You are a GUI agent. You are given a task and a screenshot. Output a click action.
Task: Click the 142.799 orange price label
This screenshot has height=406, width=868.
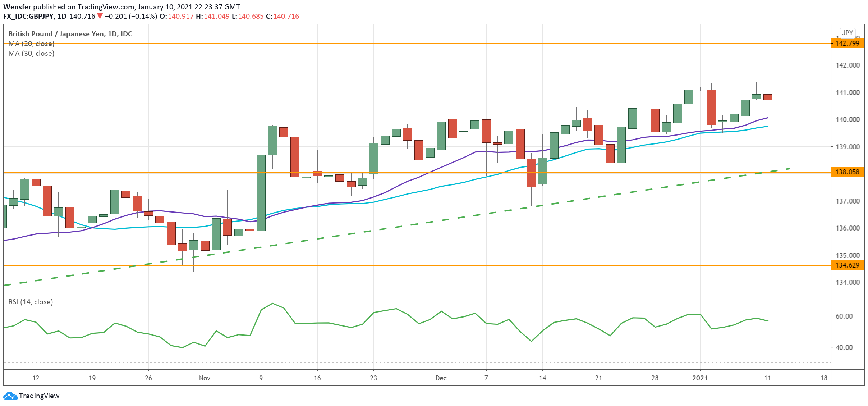coord(847,43)
